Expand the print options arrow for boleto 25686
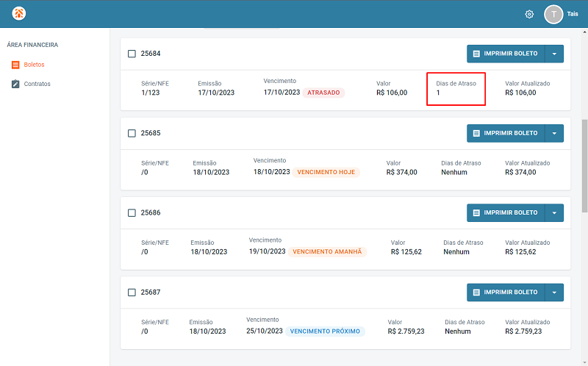 click(554, 212)
